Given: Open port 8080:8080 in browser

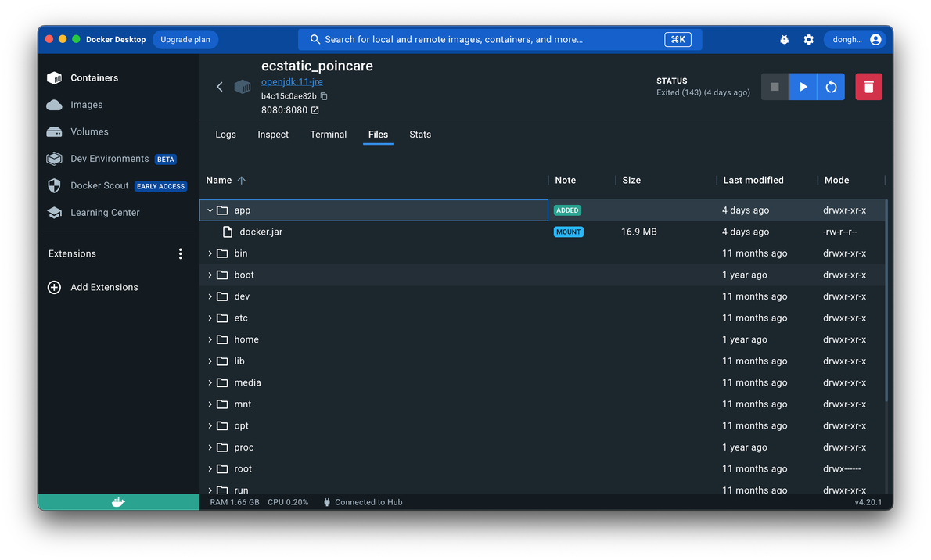Looking at the screenshot, I should [315, 110].
